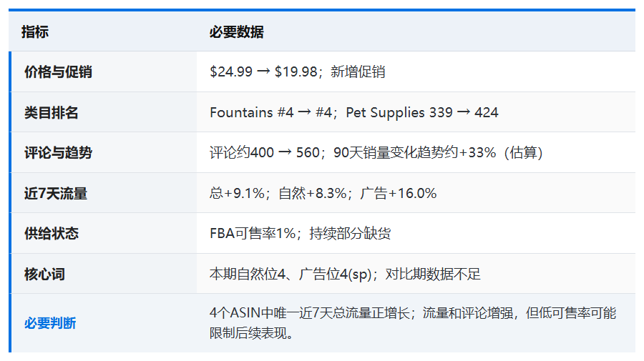Click the FBA可售率1% data cell

tap(415, 233)
